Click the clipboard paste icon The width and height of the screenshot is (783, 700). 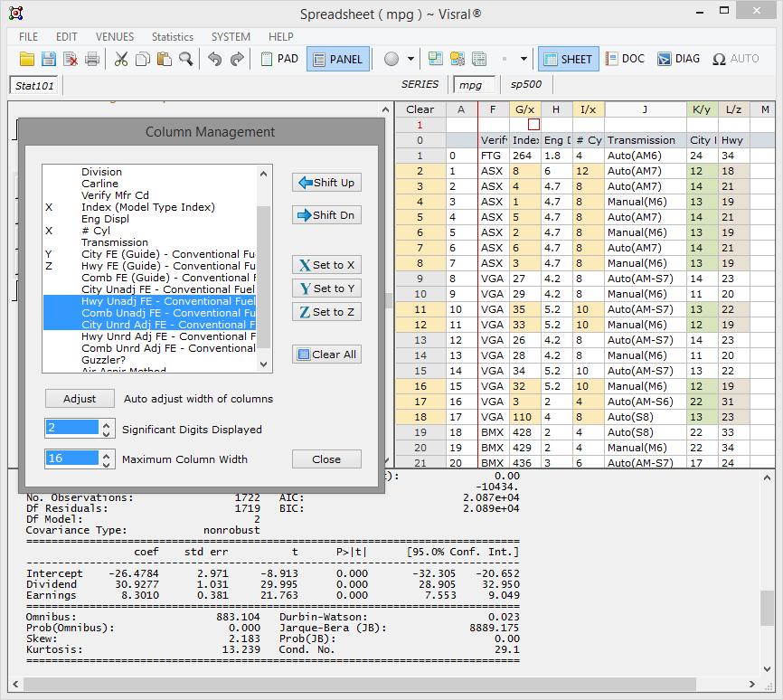164,60
